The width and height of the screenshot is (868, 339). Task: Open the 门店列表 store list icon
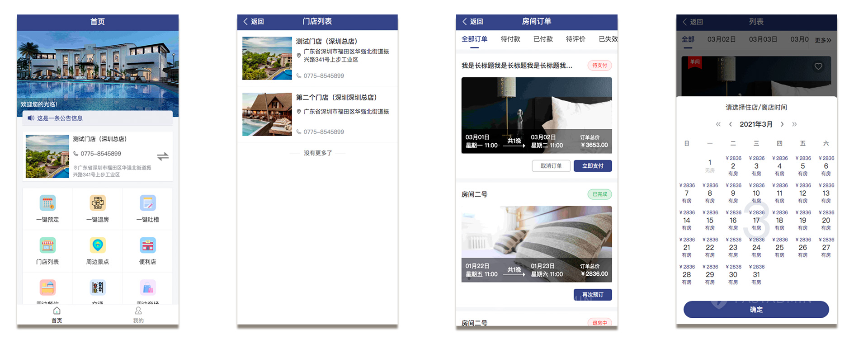coord(47,245)
